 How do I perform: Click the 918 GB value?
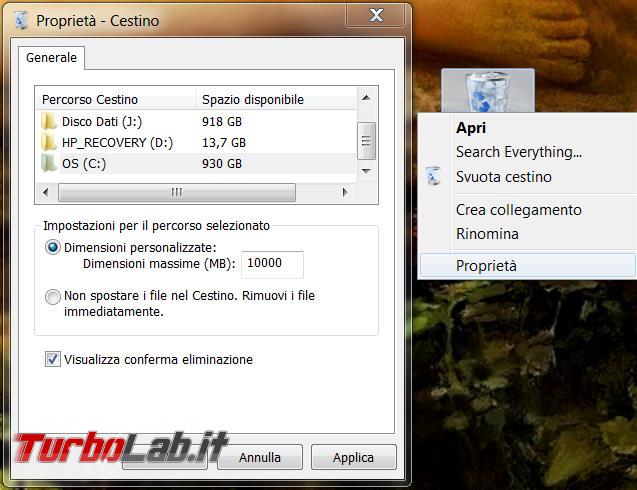(x=222, y=121)
